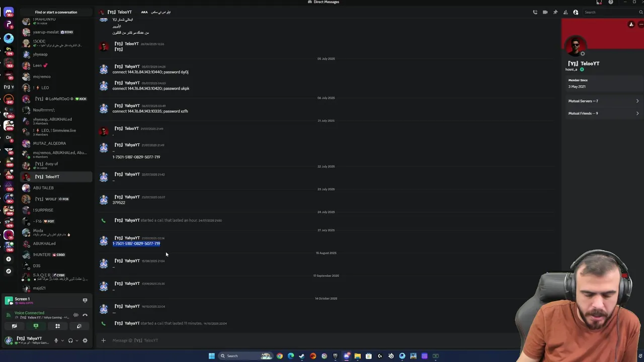The height and width of the screenshot is (362, 644).
Task: Disconnect from the voice channel
Action: 85,315
